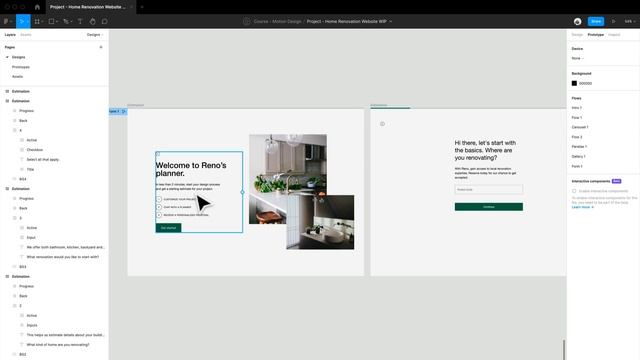This screenshot has width=640, height=360.
Task: Click the green Continue button in right frame
Action: pyautogui.click(x=489, y=207)
